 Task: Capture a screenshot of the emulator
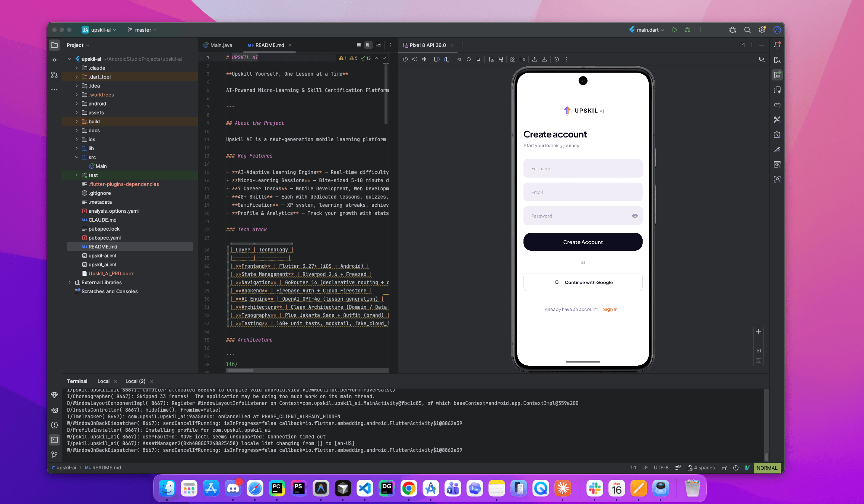(x=513, y=59)
